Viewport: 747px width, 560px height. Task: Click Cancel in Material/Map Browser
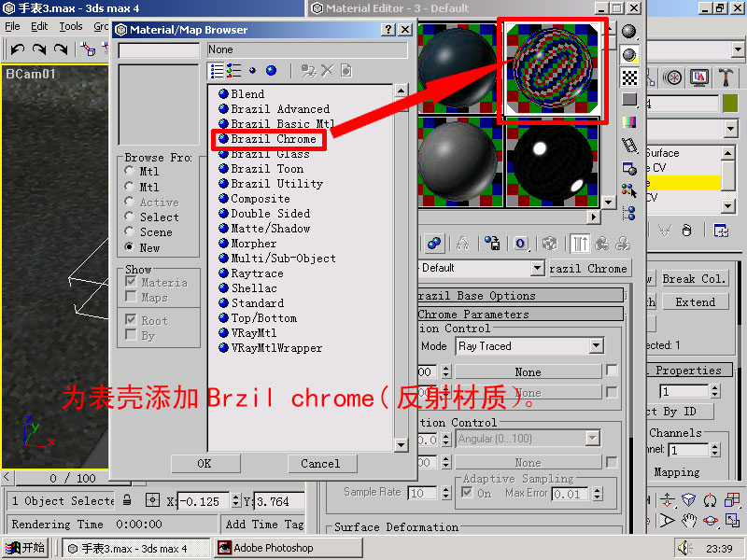pyautogui.click(x=321, y=463)
